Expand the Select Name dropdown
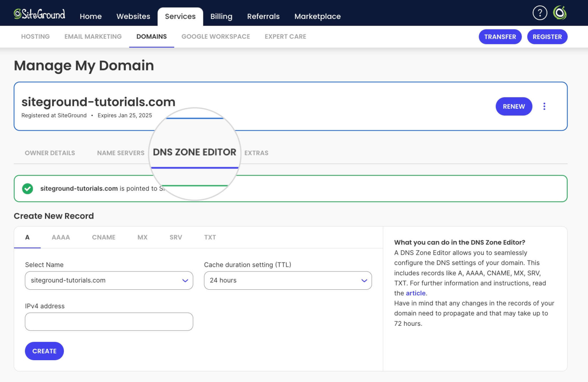Screen dimensions: 588x382 coord(109,280)
